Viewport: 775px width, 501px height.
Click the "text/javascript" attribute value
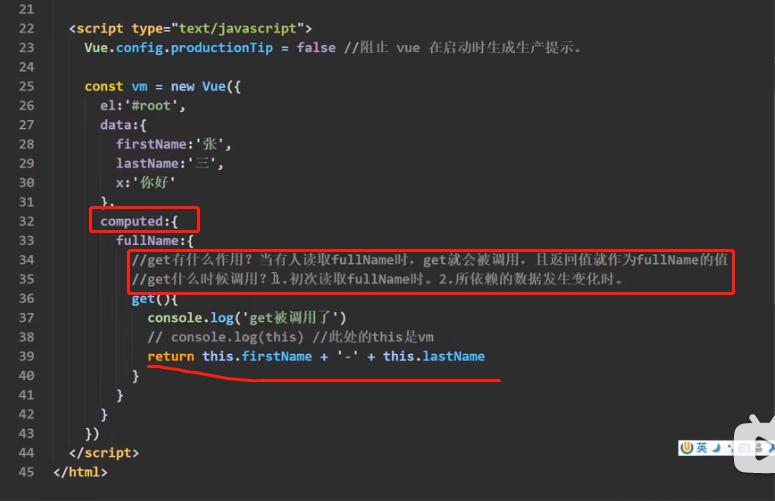coord(237,29)
